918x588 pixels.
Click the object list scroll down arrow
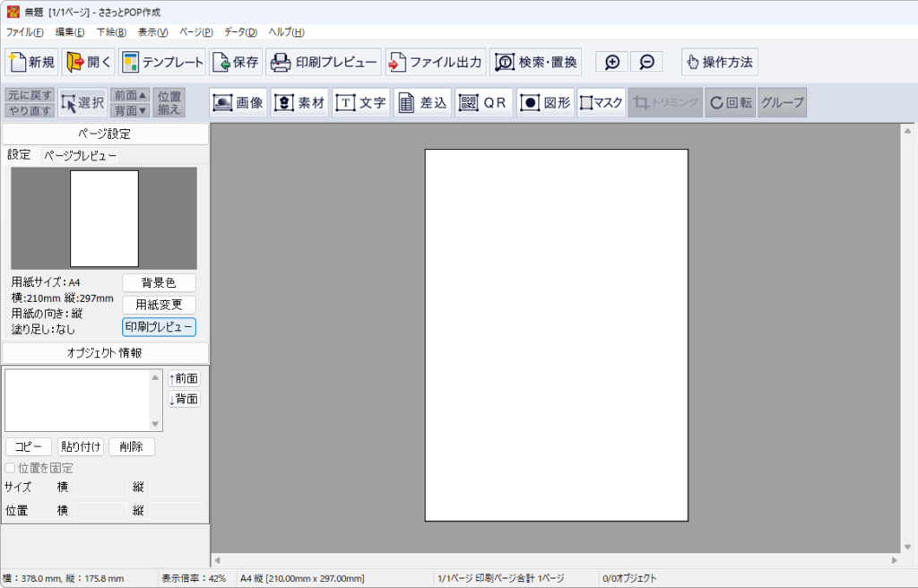[x=155, y=424]
